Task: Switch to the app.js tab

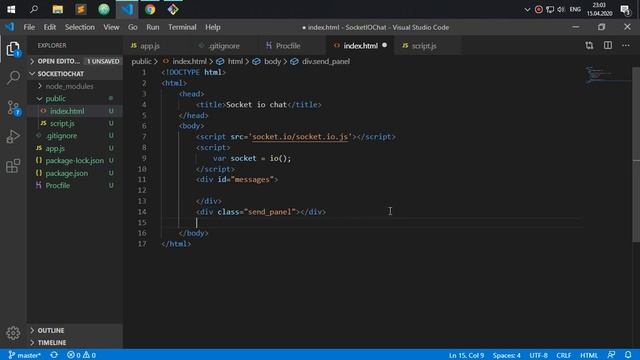Action: coord(156,46)
